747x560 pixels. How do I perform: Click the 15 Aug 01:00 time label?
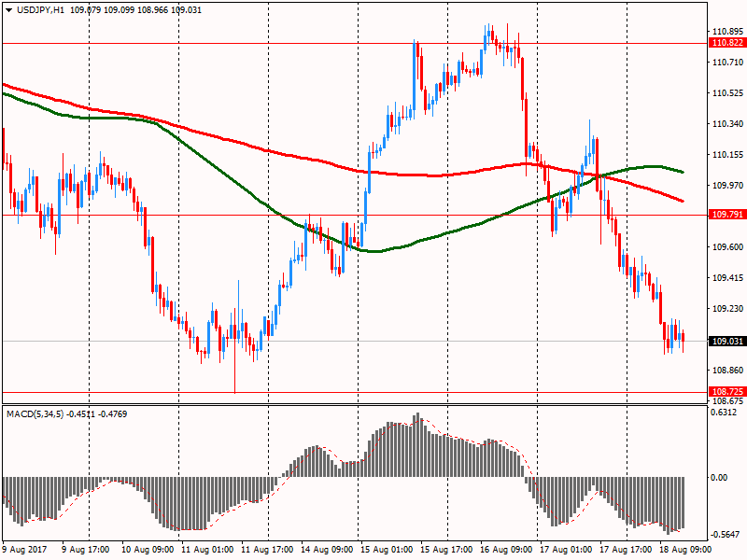pyautogui.click(x=387, y=550)
